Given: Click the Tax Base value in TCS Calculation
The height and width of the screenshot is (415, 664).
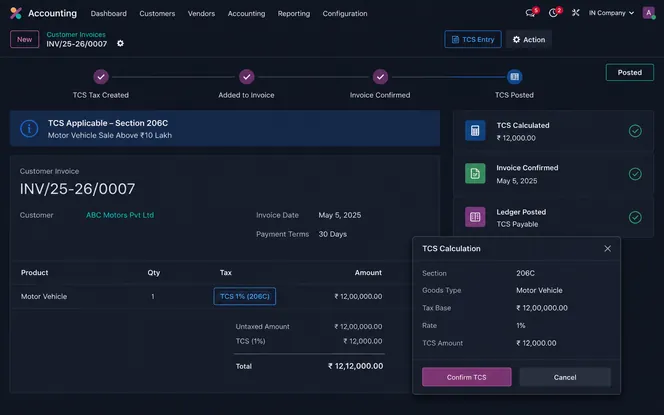Looking at the screenshot, I should tap(542, 308).
